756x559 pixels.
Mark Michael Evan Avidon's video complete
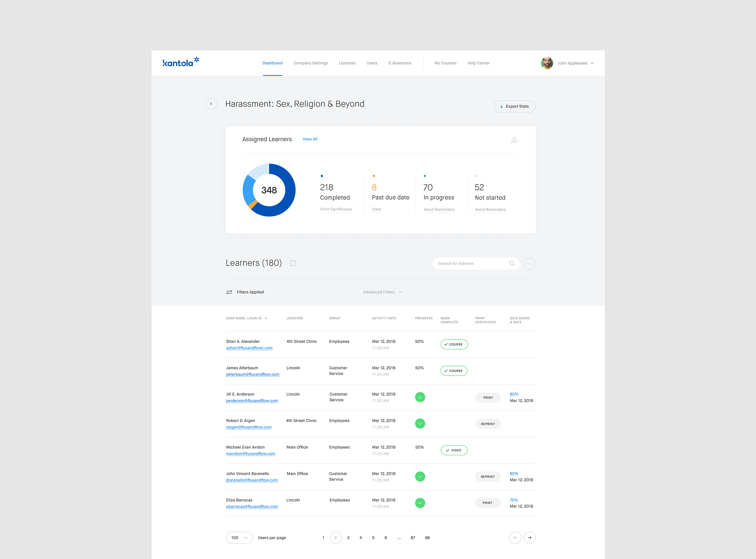(454, 450)
